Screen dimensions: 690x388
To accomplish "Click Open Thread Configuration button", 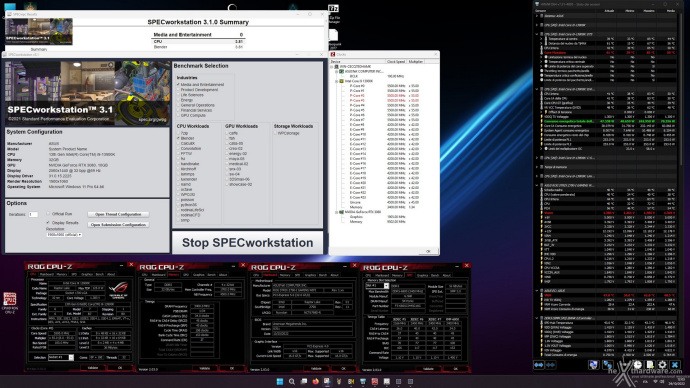I will coord(118,214).
